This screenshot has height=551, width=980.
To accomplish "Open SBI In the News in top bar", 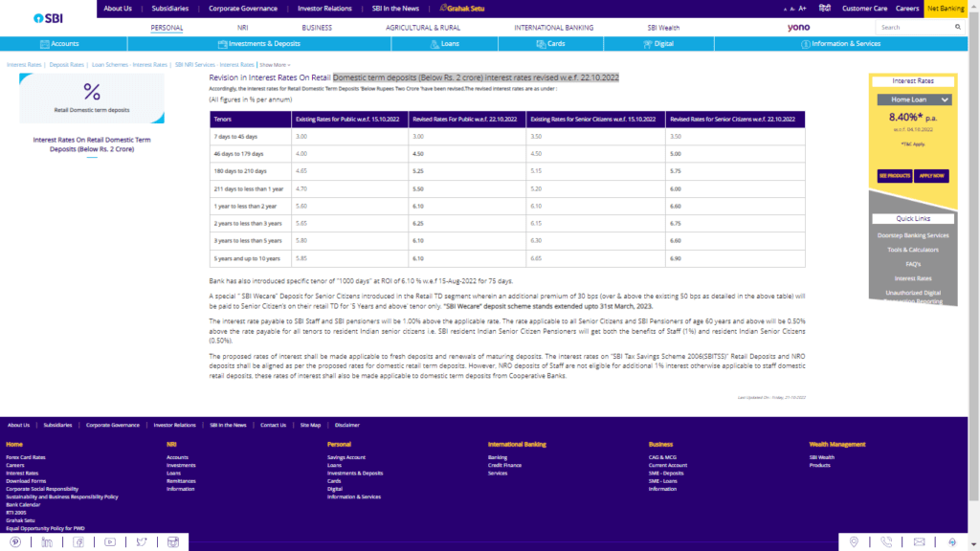I will coord(395,8).
